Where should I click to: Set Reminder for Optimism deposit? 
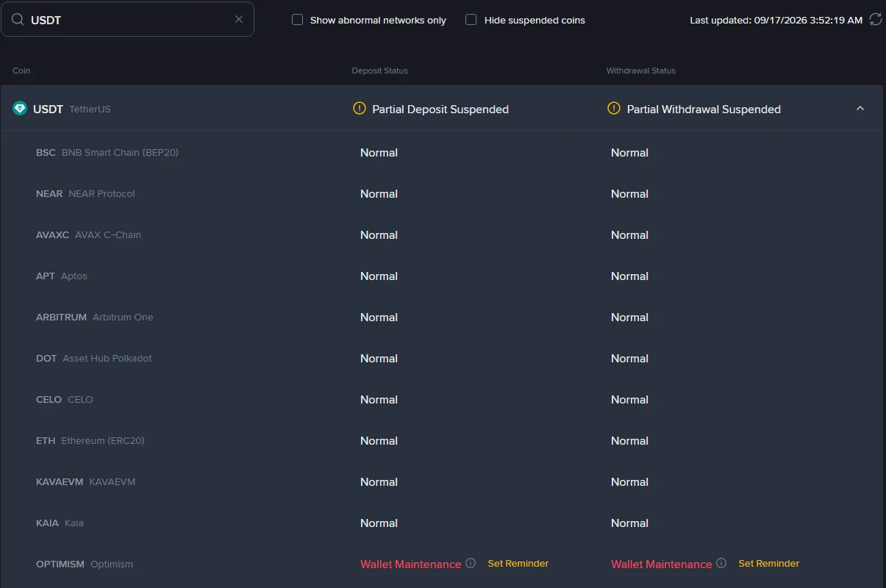coord(518,564)
